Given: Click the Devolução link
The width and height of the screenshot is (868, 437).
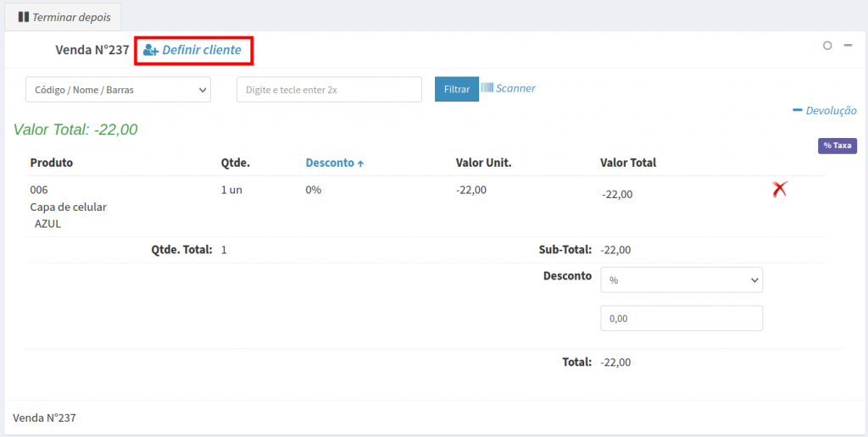Looking at the screenshot, I should [831, 110].
